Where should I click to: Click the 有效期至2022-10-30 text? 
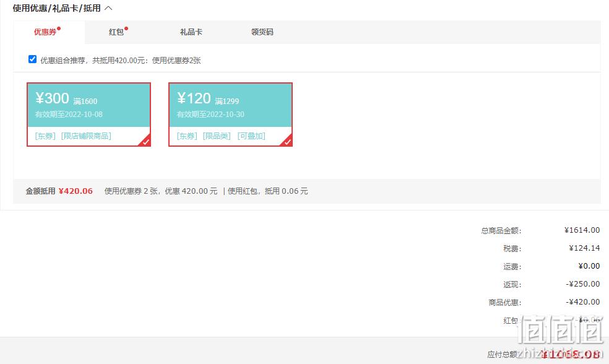point(210,114)
